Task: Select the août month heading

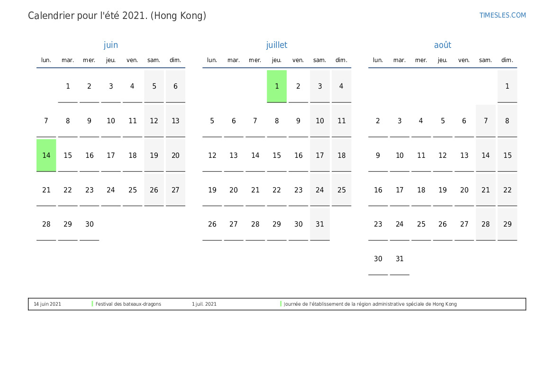Action: click(x=443, y=45)
